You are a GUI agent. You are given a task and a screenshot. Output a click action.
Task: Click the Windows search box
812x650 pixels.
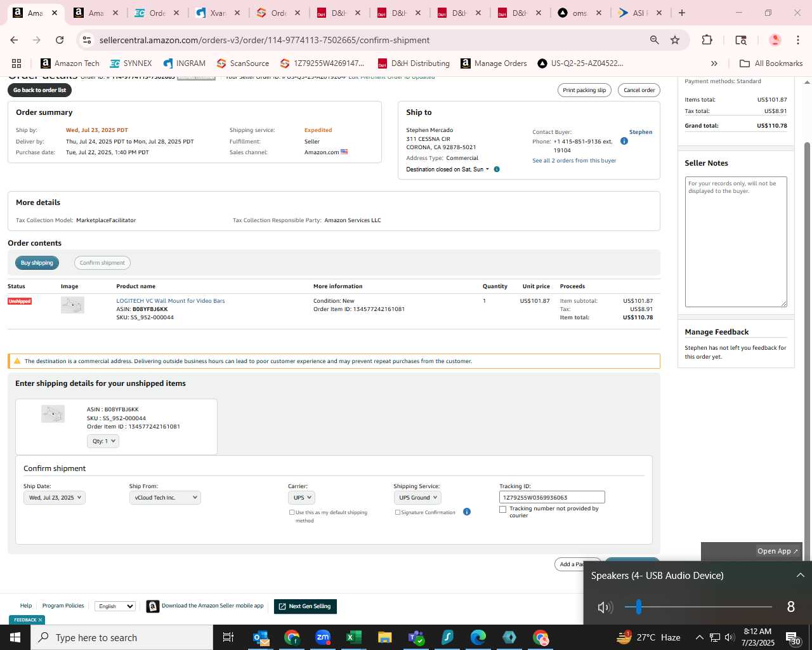tap(122, 637)
